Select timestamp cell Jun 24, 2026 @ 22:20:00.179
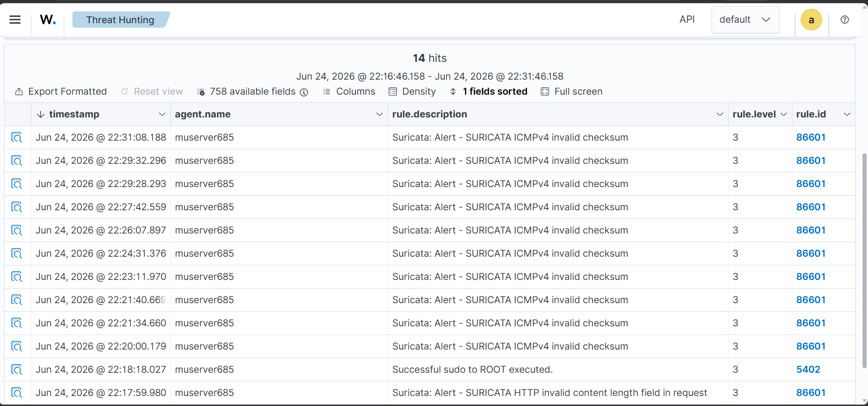868x406 pixels. [x=101, y=346]
